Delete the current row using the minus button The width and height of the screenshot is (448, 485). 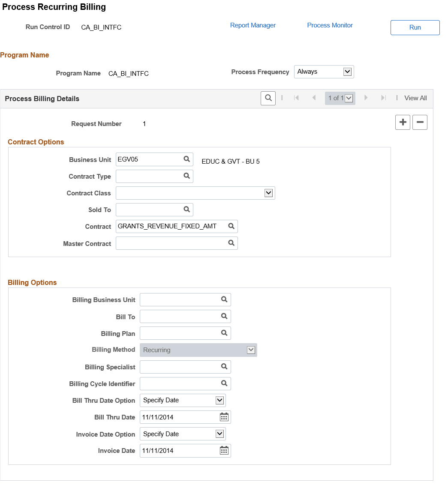(x=420, y=122)
